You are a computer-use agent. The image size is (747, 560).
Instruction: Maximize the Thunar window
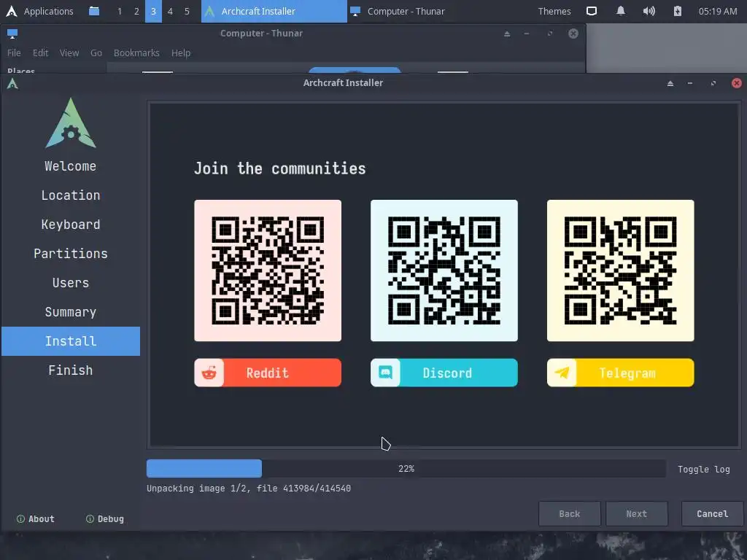pos(550,34)
